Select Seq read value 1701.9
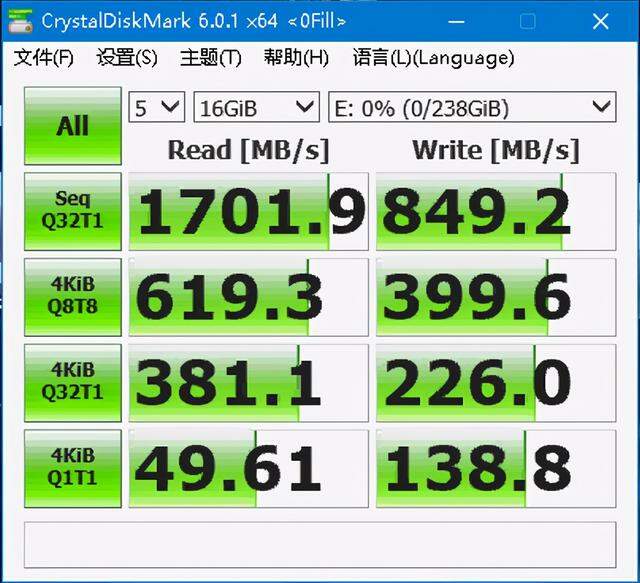This screenshot has height=583, width=640. 249,211
